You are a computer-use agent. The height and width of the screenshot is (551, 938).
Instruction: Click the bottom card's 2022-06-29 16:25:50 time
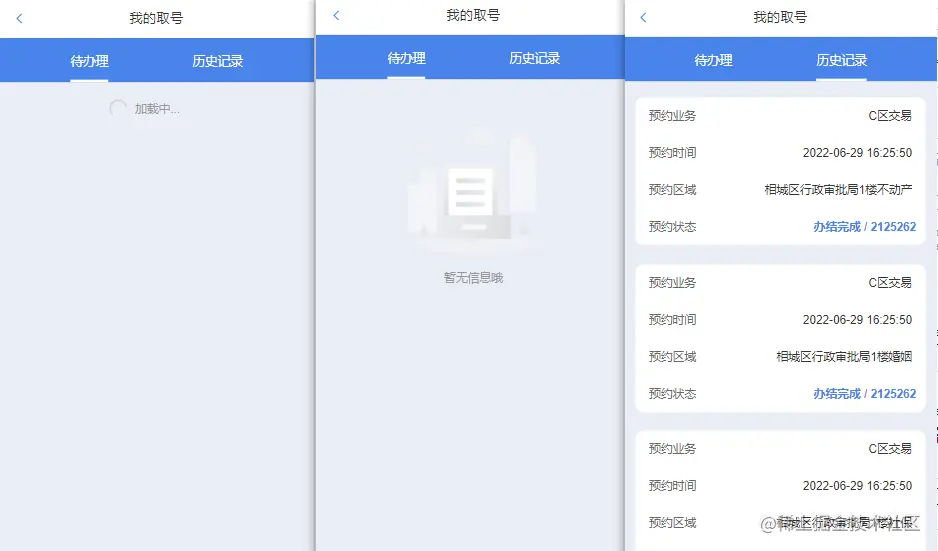pyautogui.click(x=857, y=486)
